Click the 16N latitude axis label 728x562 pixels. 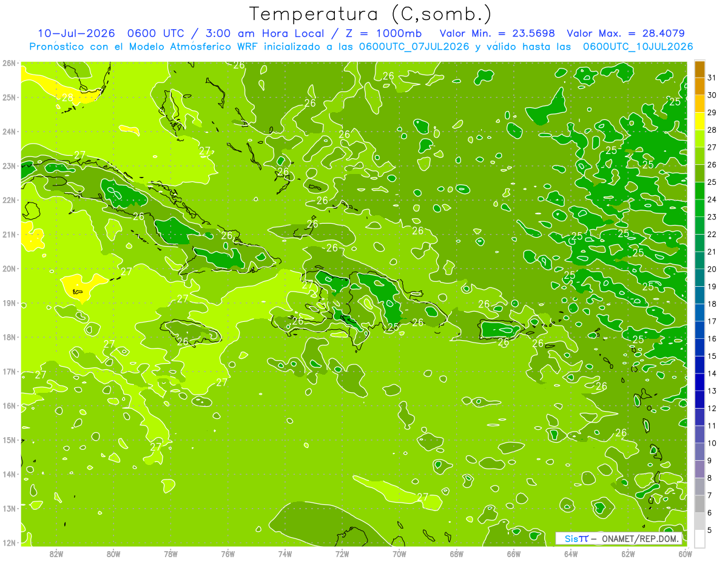tap(8, 406)
